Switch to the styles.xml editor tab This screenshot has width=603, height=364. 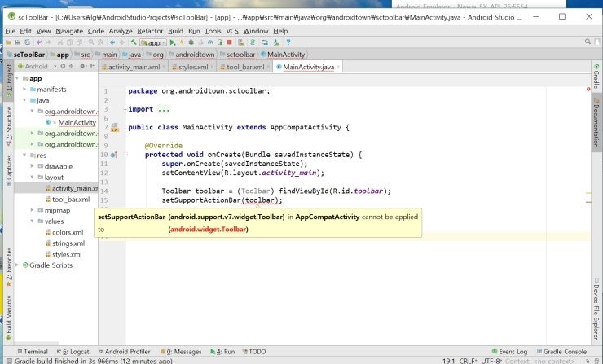pyautogui.click(x=191, y=67)
